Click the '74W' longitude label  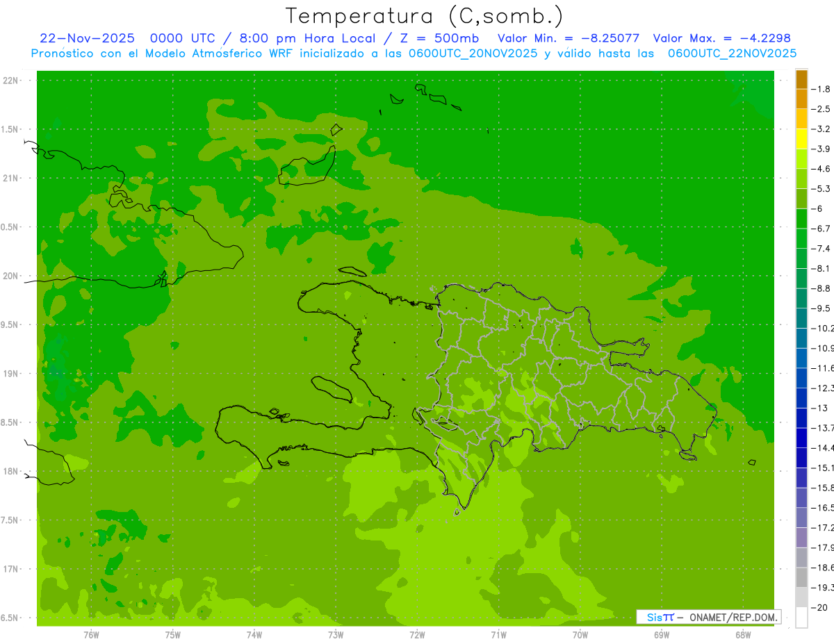point(254,634)
